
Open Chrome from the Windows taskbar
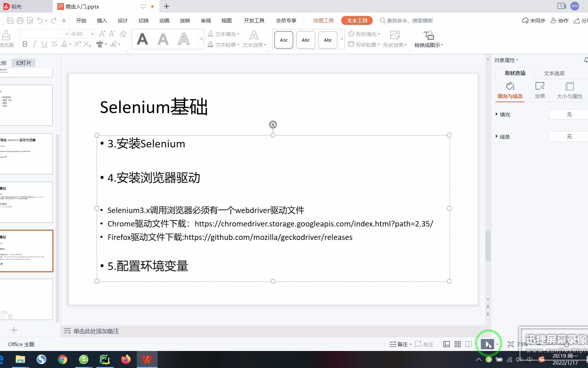point(63,359)
